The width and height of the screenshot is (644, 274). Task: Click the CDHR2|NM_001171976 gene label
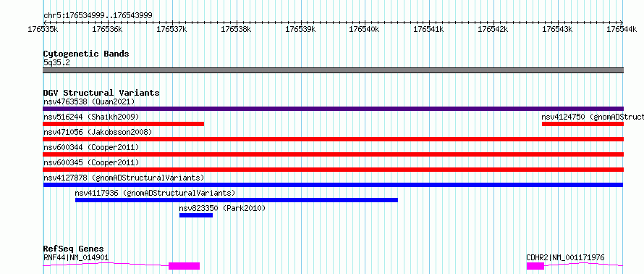(x=566, y=258)
